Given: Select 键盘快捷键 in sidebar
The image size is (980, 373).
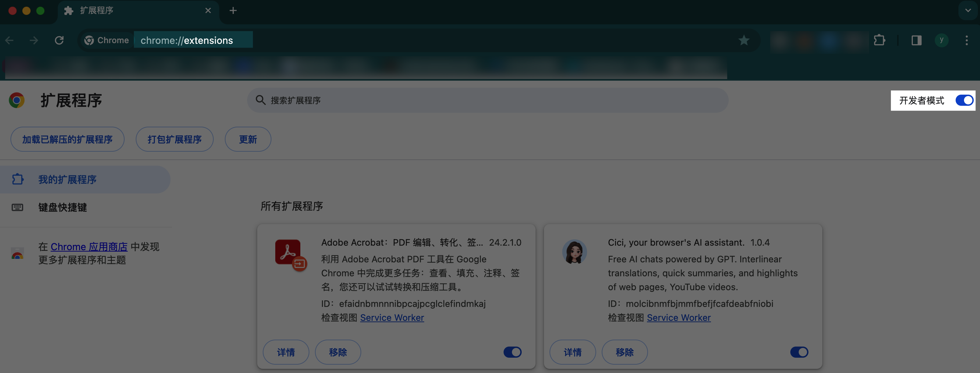Looking at the screenshot, I should coord(85,207).
